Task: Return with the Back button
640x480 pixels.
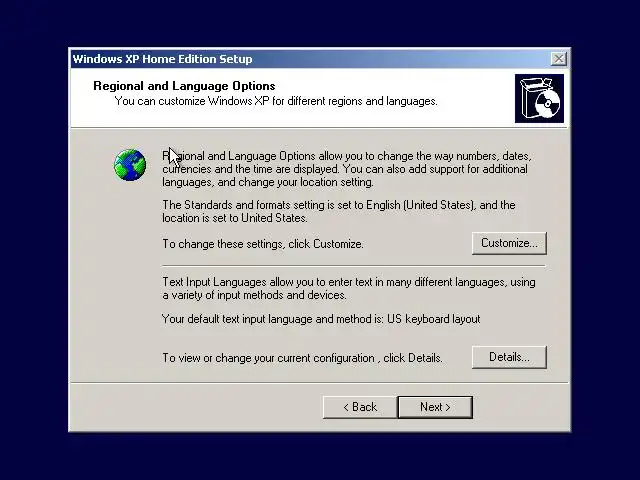Action: (360, 407)
